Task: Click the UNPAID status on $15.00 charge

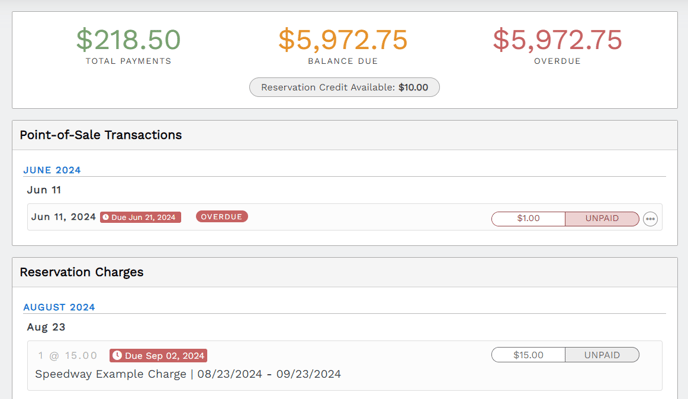Action: tap(602, 355)
